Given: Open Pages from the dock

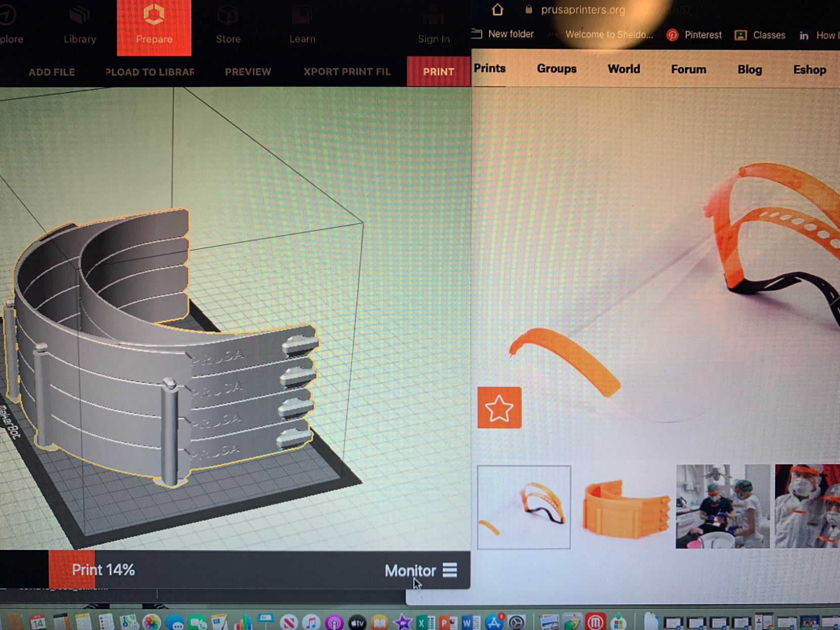Looking at the screenshot, I should click(220, 622).
